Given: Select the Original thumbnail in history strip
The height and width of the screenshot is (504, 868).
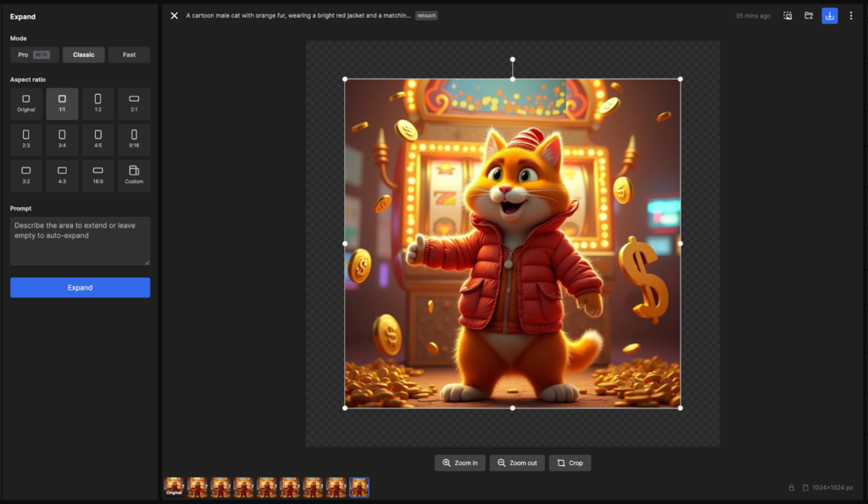Looking at the screenshot, I should [174, 487].
